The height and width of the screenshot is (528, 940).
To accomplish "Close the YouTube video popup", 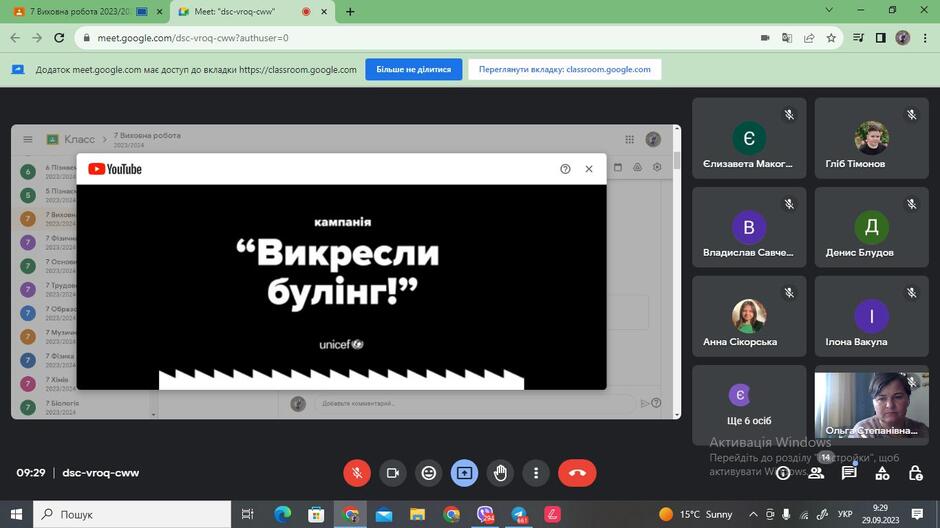I will tap(589, 169).
